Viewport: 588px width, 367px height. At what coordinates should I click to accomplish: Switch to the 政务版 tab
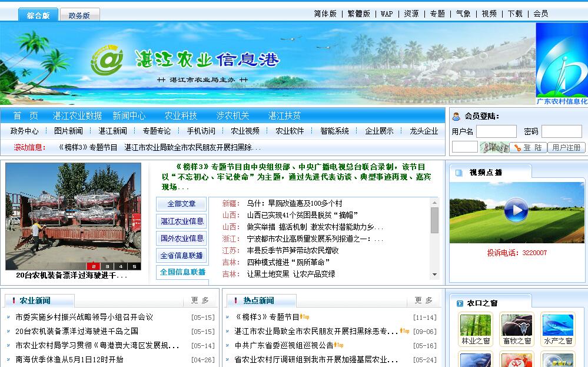[79, 15]
